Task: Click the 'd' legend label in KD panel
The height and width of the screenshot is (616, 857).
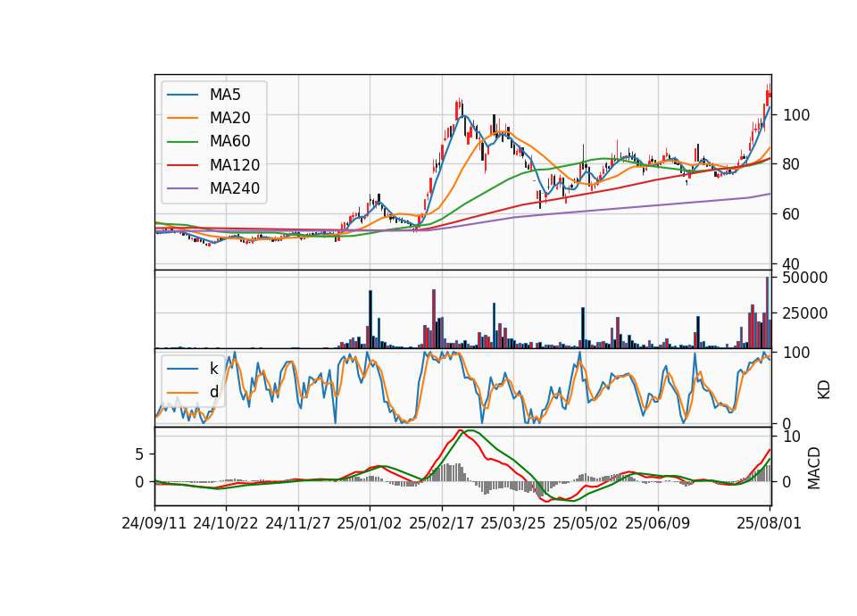Action: pyautogui.click(x=213, y=392)
